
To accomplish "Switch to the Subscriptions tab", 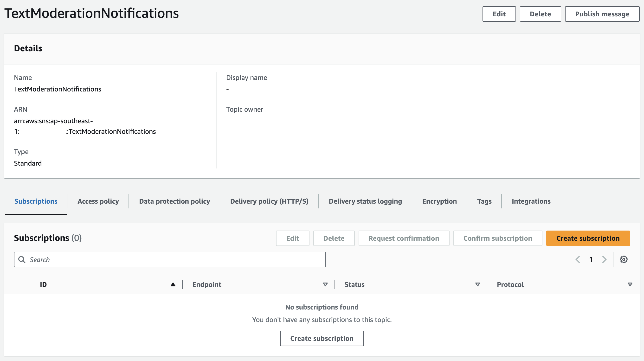I will (36, 201).
